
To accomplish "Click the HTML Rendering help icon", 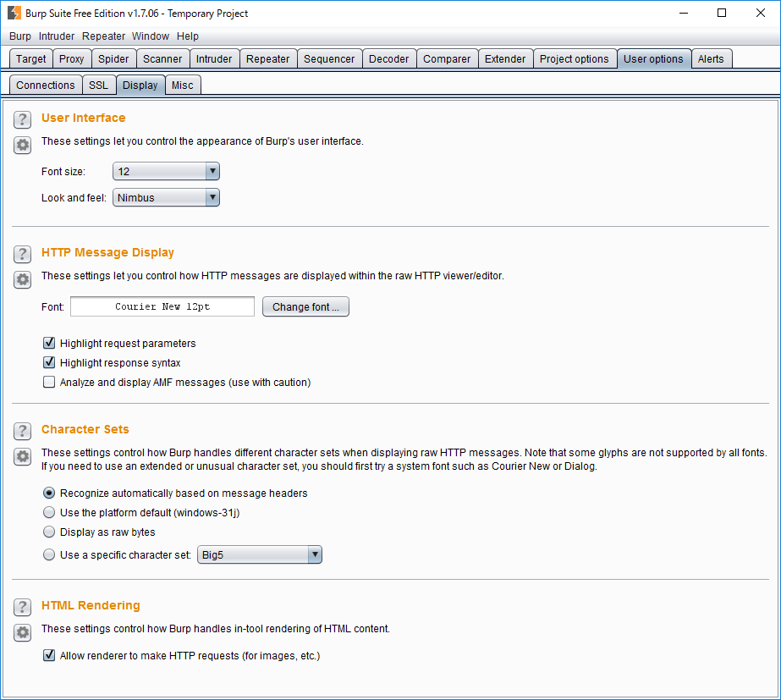I will [23, 607].
